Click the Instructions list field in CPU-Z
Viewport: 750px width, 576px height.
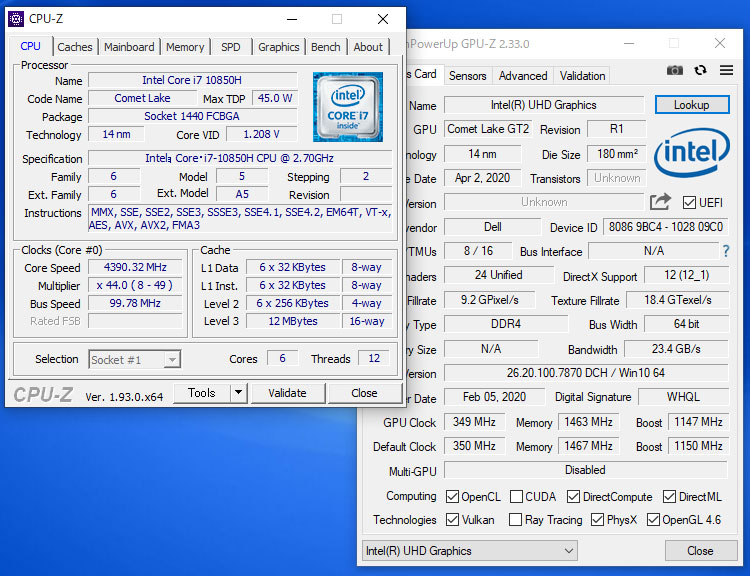[x=241, y=219]
